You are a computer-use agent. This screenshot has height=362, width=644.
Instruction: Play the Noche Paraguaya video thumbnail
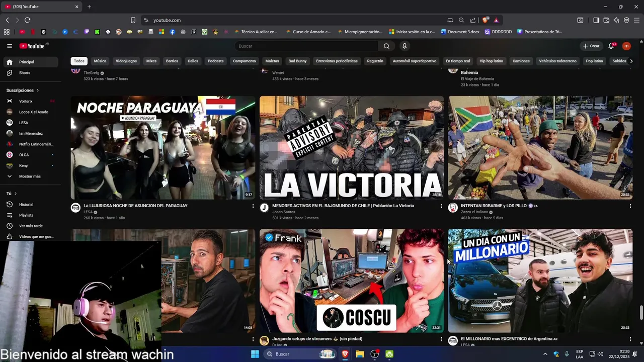point(163,148)
